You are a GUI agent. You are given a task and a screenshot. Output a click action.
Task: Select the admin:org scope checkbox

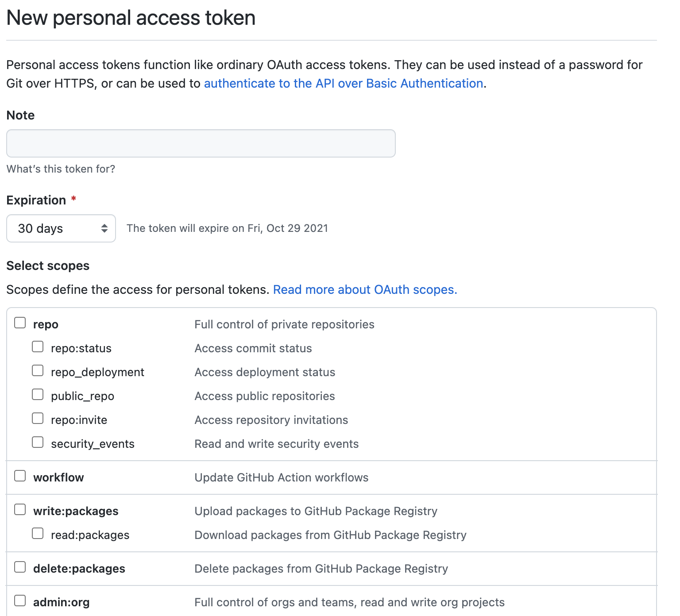coord(20,601)
